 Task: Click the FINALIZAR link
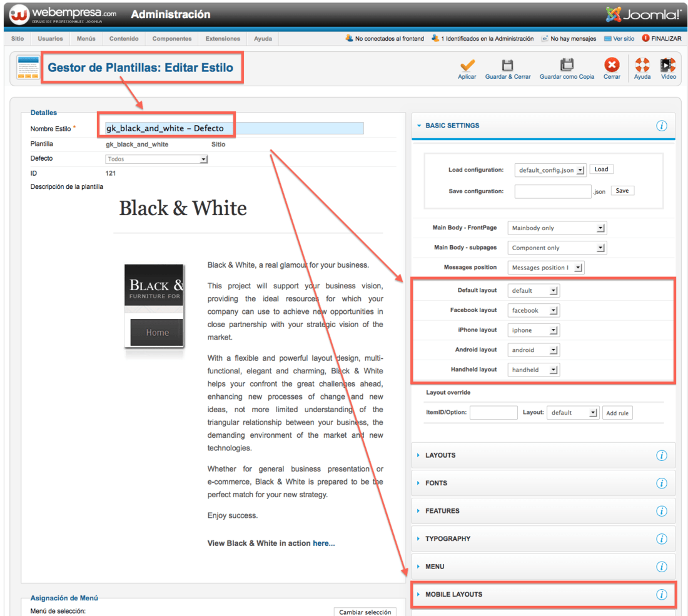pos(666,39)
